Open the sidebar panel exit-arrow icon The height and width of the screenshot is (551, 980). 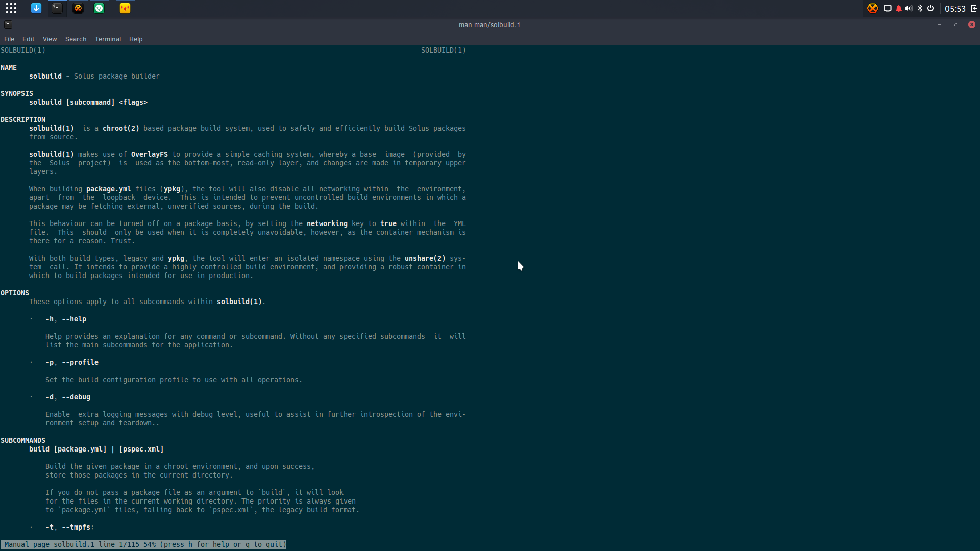[x=974, y=8]
